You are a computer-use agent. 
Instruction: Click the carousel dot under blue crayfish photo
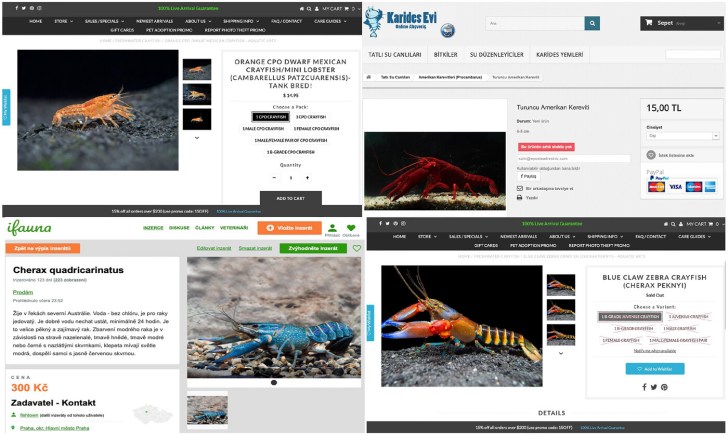tap(274, 382)
